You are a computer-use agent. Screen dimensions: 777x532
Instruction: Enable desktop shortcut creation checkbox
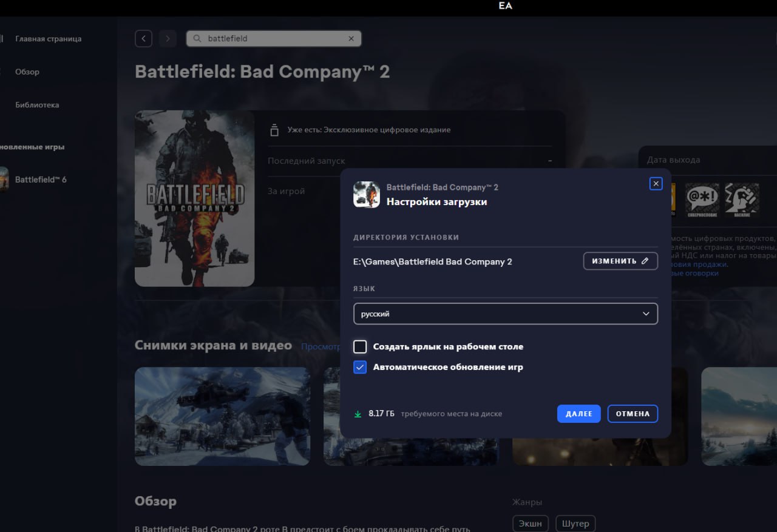click(x=360, y=347)
